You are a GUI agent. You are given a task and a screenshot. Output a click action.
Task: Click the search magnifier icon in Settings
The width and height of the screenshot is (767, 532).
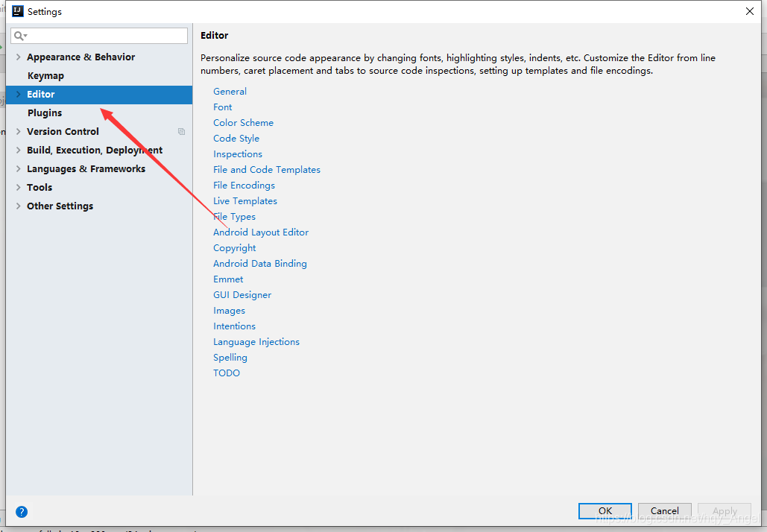point(20,36)
